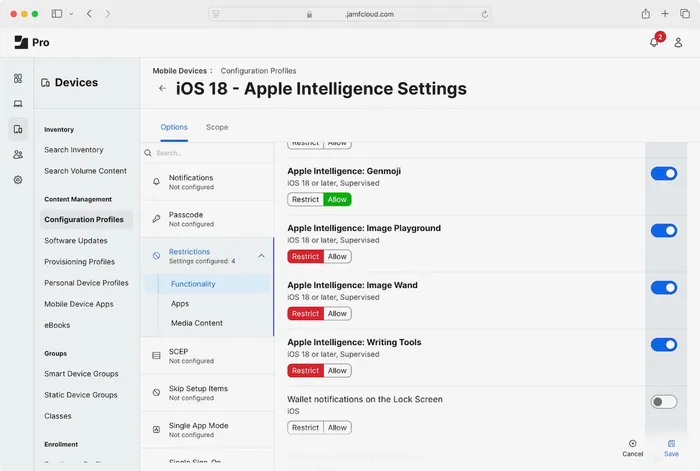The image size is (700, 471).
Task: Click the Skip Setup Items payload icon
Action: (x=156, y=392)
